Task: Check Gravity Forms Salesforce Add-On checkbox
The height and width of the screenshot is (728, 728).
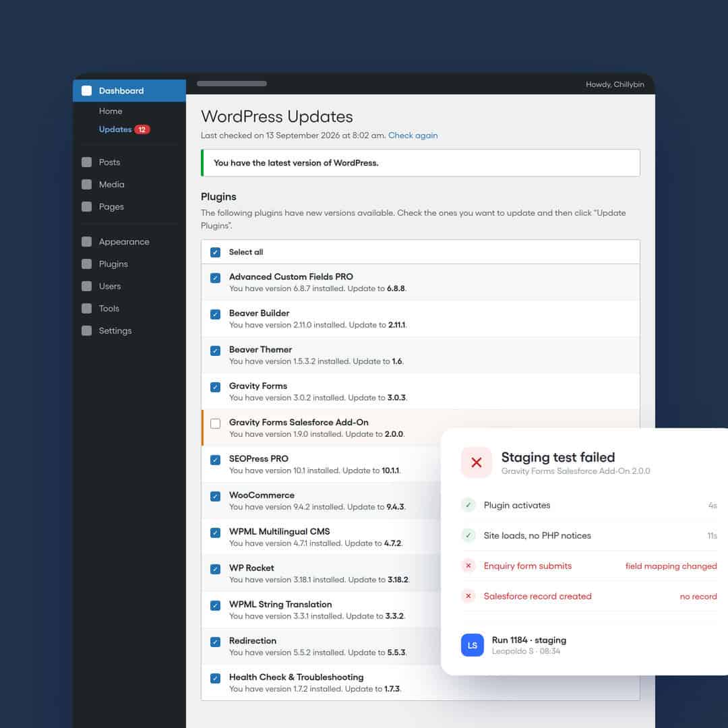Action: click(215, 423)
